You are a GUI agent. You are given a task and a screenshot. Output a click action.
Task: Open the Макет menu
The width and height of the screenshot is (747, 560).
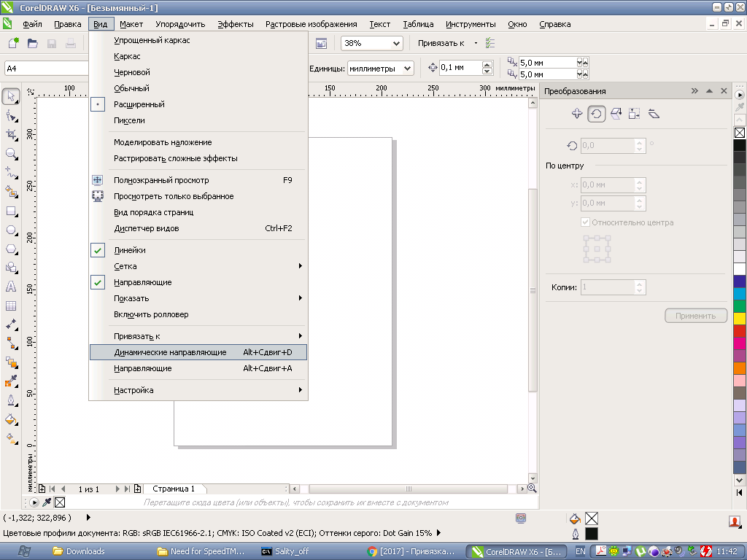pos(131,24)
